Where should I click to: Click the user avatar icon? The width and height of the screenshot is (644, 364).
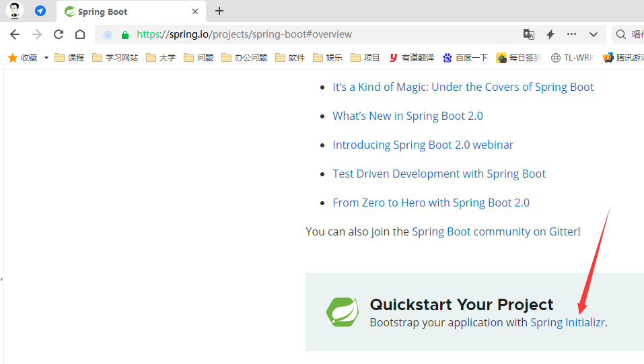[x=15, y=11]
